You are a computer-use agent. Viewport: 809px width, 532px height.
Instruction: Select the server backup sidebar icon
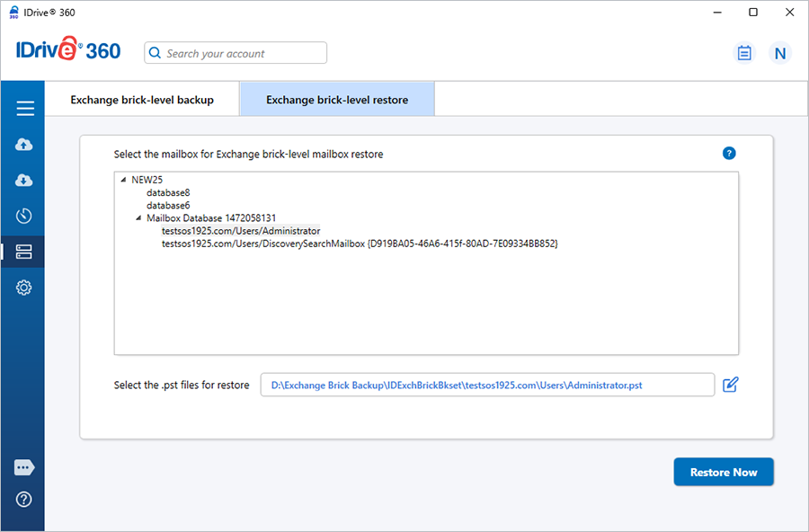pyautogui.click(x=24, y=253)
